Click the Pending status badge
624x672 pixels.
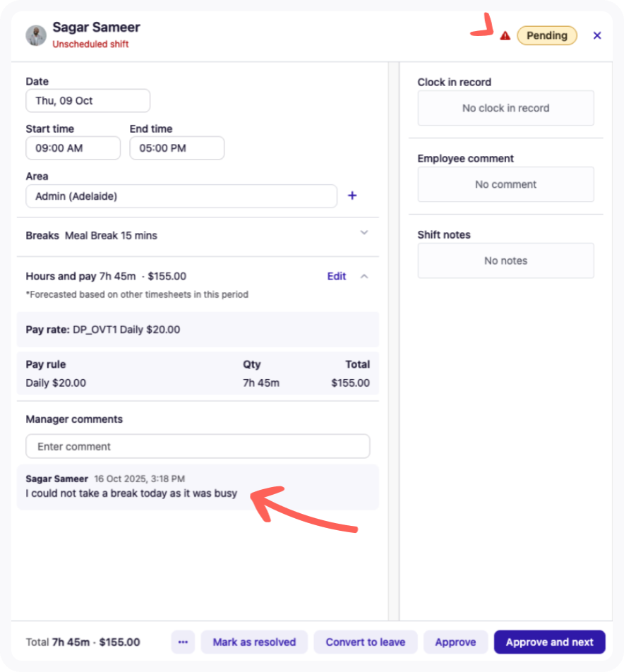pos(547,35)
